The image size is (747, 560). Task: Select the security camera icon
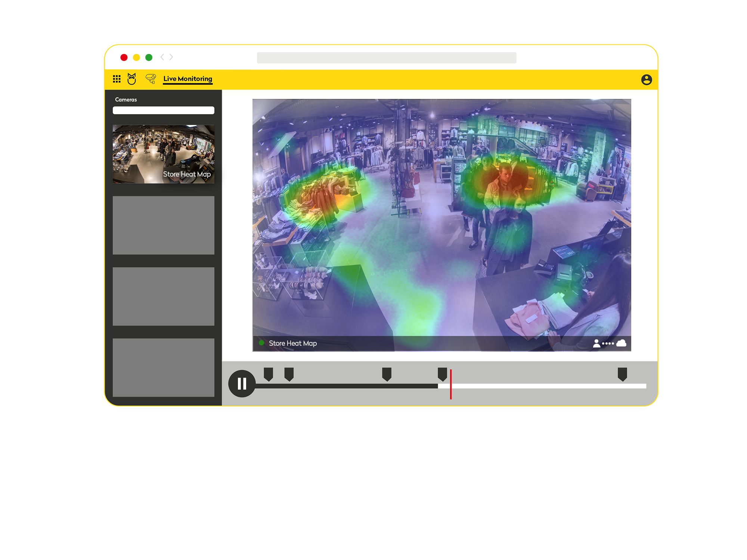click(x=151, y=79)
